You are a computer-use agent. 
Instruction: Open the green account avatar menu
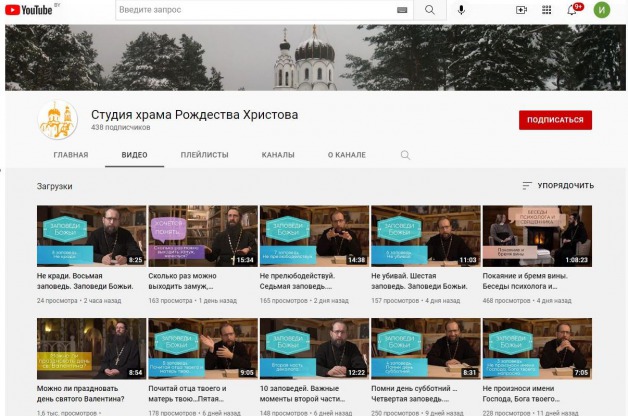tap(602, 10)
